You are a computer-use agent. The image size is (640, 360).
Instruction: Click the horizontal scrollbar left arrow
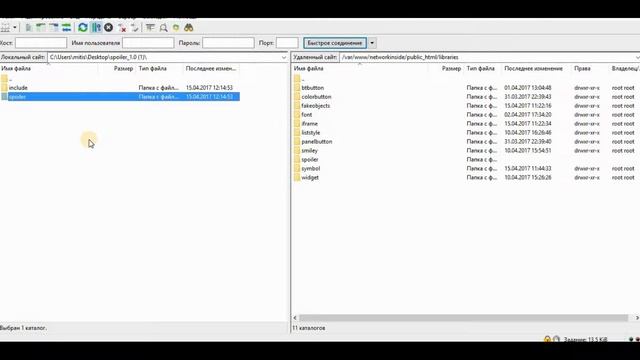295,318
